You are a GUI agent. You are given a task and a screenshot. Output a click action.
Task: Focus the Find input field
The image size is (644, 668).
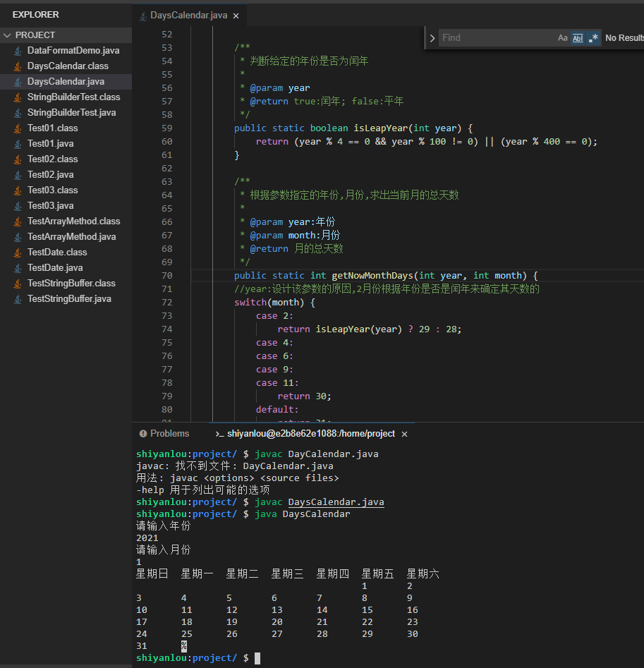pyautogui.click(x=497, y=38)
